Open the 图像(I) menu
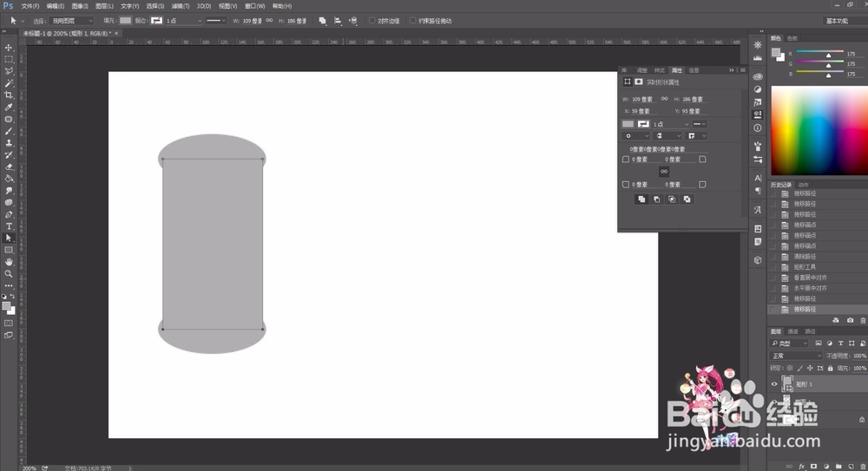Image resolution: width=868 pixels, height=471 pixels. click(80, 6)
